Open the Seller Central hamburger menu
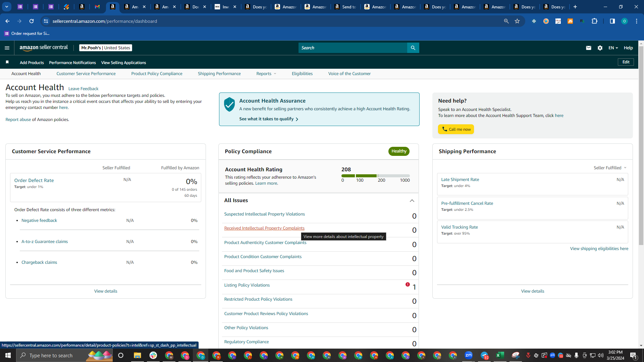 pyautogui.click(x=7, y=48)
